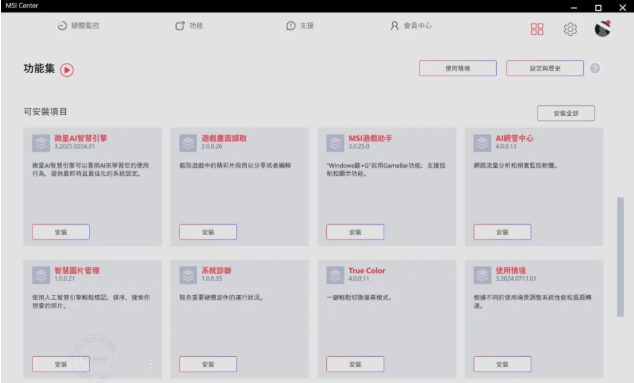Image resolution: width=634 pixels, height=383 pixels.
Task: Open the 支援 tab
Action: click(300, 25)
